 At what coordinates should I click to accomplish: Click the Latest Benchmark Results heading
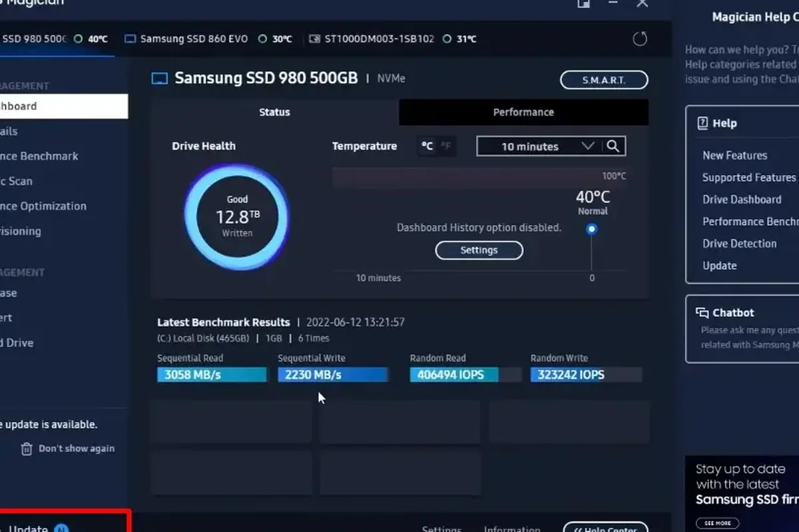point(224,322)
